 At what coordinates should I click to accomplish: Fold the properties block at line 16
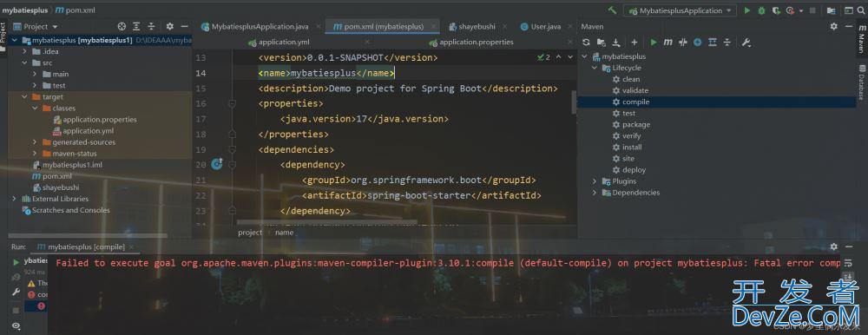pyautogui.click(x=232, y=103)
